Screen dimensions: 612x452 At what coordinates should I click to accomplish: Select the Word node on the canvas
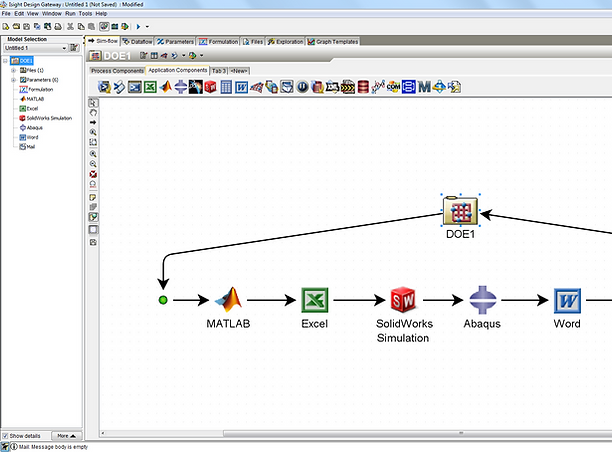567,301
